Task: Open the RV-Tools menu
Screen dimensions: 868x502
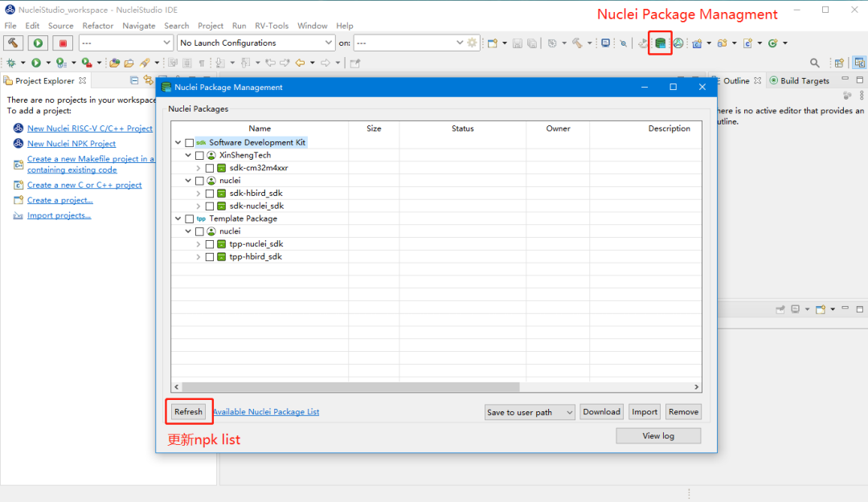Action: (272, 26)
